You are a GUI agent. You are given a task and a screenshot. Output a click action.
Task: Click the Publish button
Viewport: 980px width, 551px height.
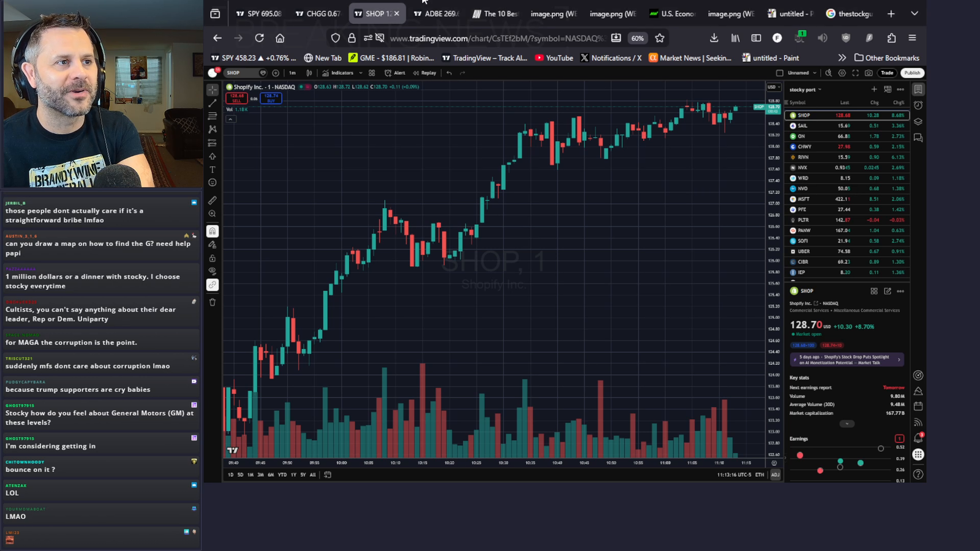(912, 73)
